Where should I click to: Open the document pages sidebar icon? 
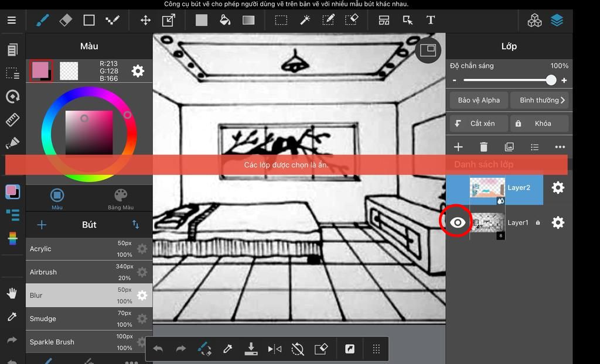(x=12, y=49)
